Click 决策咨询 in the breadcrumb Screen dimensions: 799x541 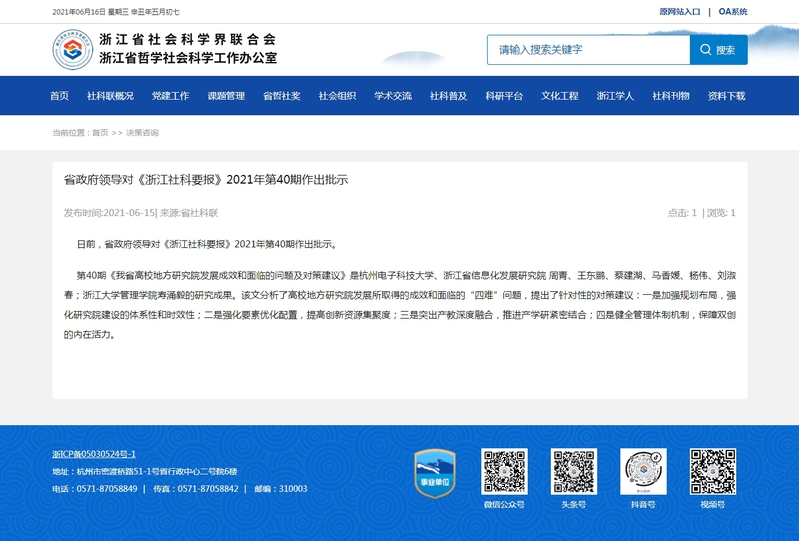click(x=142, y=133)
